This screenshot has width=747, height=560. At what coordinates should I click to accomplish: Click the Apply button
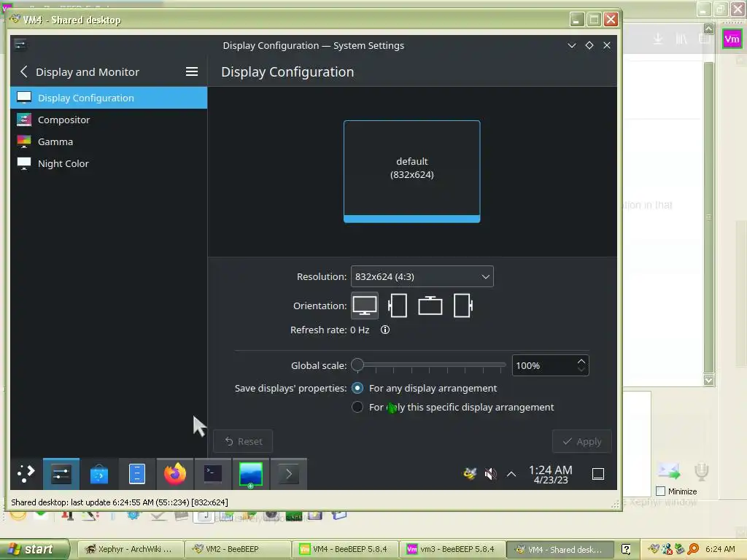tap(581, 441)
